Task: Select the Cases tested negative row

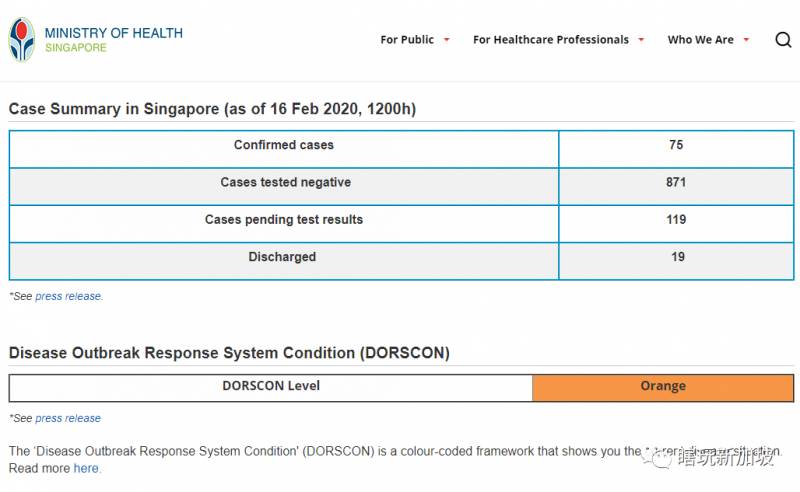Action: (x=285, y=183)
